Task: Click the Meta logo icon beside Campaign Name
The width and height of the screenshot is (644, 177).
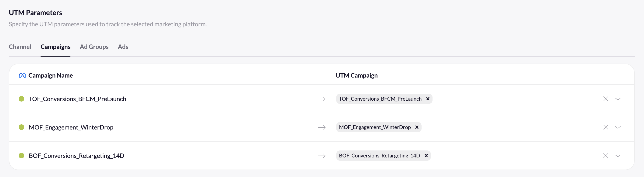Action: click(x=22, y=75)
